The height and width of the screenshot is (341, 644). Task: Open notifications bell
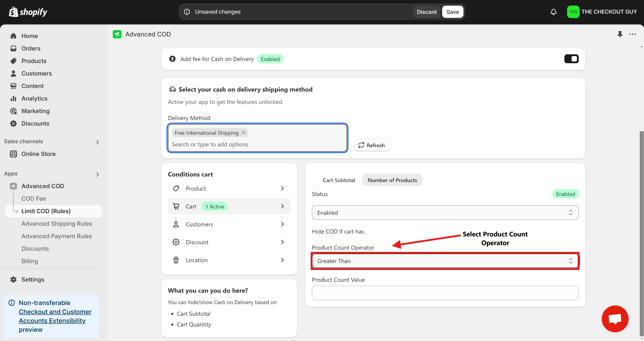point(553,12)
